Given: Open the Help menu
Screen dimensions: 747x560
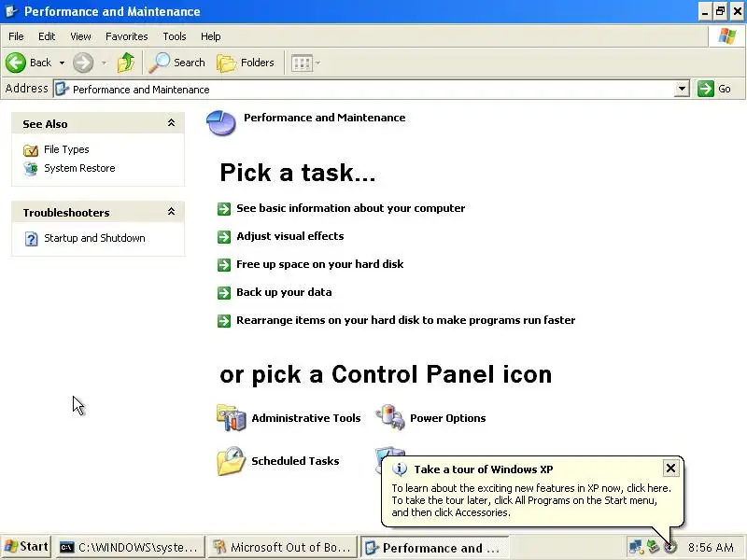Looking at the screenshot, I should point(211,36).
